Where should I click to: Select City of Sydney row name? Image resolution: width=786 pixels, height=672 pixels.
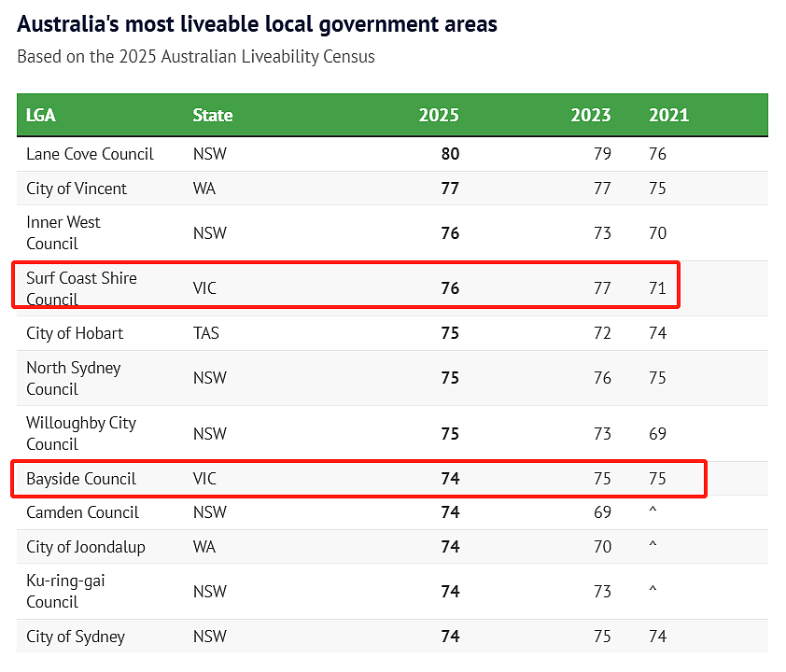76,637
